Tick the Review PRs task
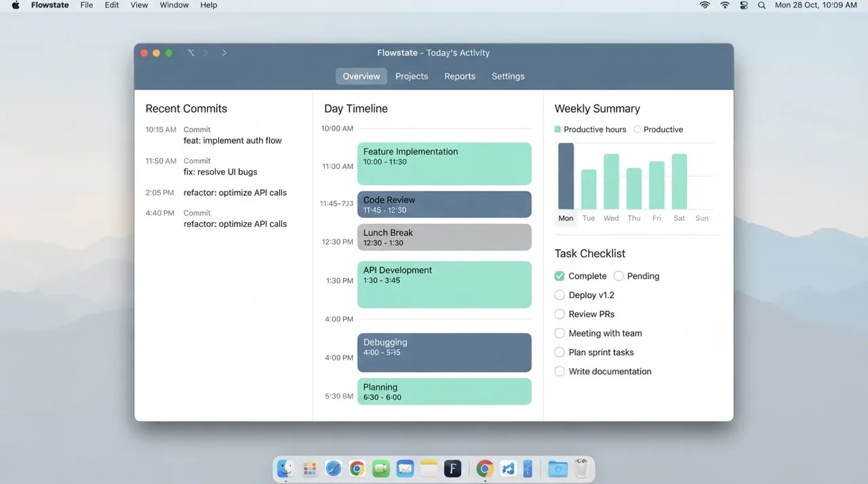Viewport: 868px width, 484px height. coord(559,314)
